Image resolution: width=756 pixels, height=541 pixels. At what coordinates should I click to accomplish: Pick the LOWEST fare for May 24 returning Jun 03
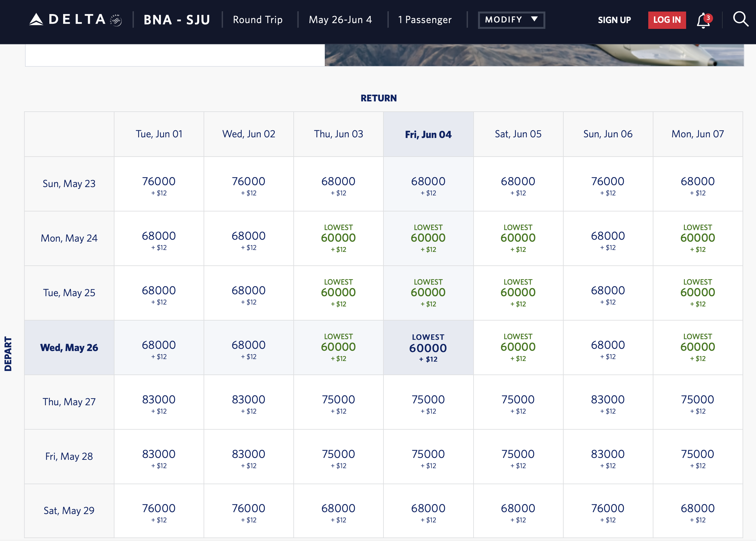(339, 238)
